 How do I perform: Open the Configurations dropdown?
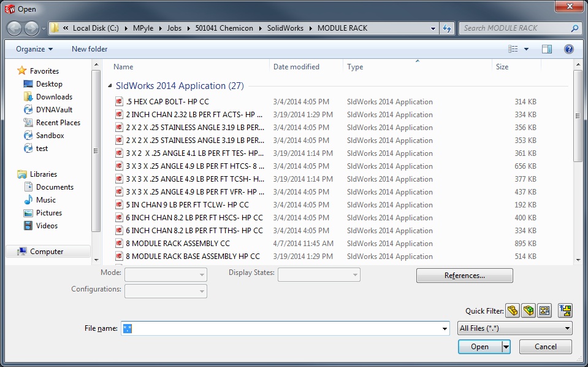coord(166,291)
